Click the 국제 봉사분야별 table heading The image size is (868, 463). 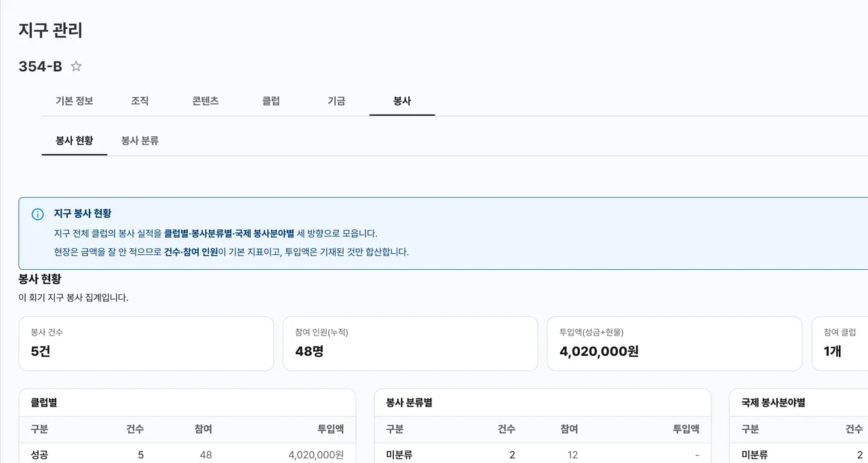pos(773,403)
